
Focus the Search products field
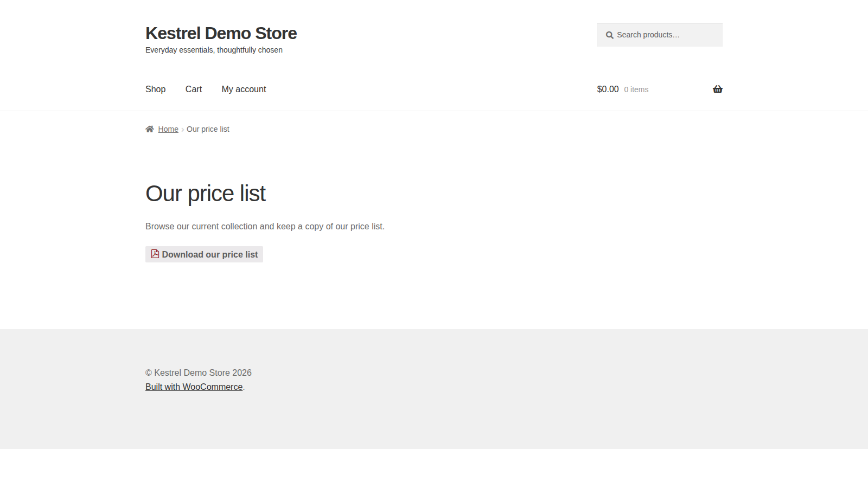point(660,35)
